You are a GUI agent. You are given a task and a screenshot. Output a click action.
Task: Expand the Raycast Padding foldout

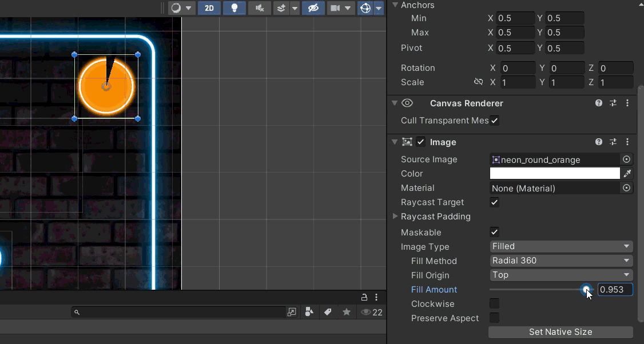tap(395, 217)
